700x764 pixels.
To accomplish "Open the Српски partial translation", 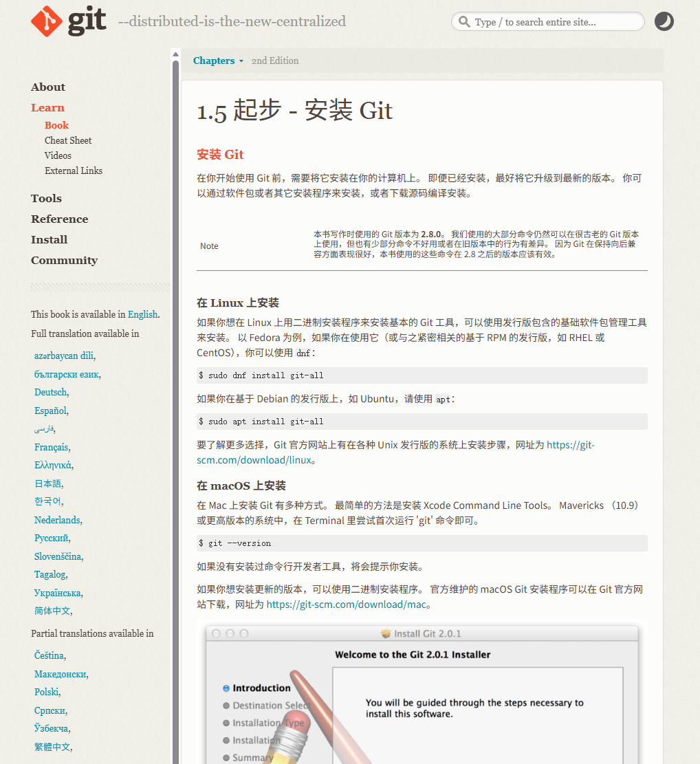I will tap(50, 710).
